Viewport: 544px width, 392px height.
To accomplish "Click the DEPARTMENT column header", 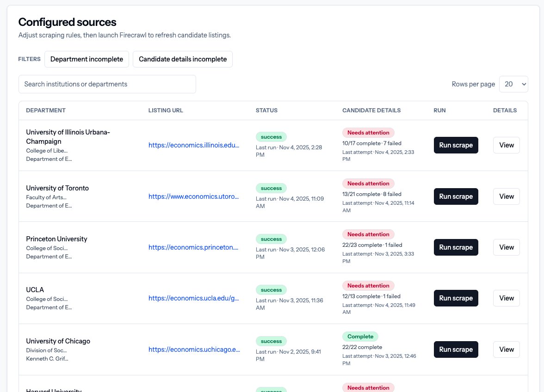I will 46,110.
